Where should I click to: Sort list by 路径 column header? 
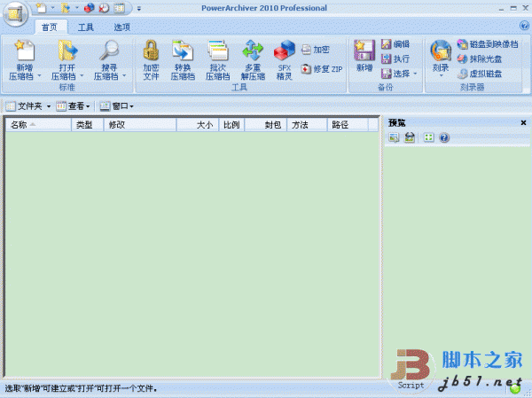tap(348, 125)
